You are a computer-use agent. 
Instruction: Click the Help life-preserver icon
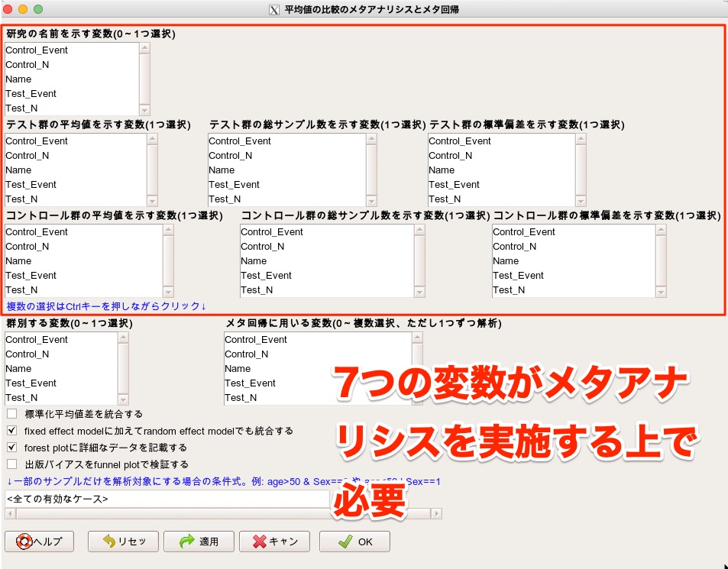24,542
